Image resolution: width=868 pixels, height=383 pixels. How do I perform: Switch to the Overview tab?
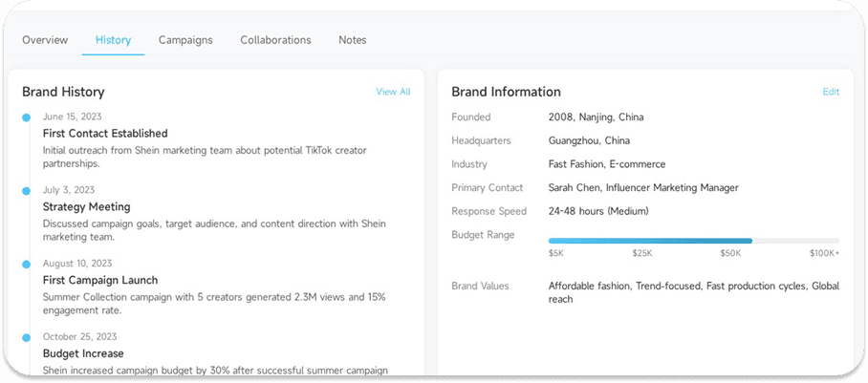45,40
